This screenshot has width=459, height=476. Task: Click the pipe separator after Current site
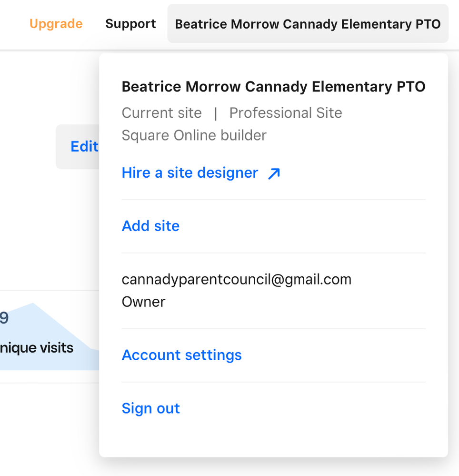click(215, 113)
